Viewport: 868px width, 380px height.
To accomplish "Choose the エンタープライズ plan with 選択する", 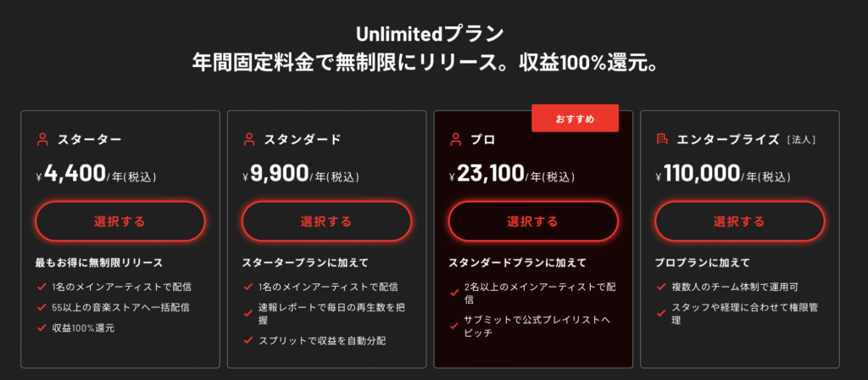I will 739,221.
